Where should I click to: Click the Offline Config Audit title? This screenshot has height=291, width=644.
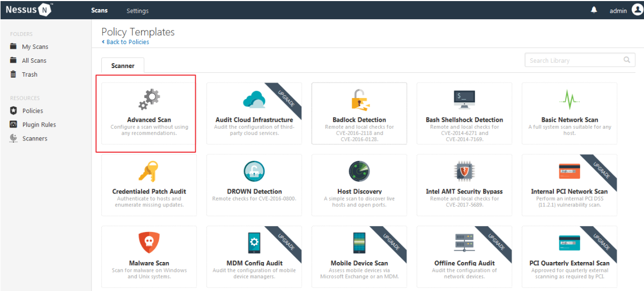(464, 263)
